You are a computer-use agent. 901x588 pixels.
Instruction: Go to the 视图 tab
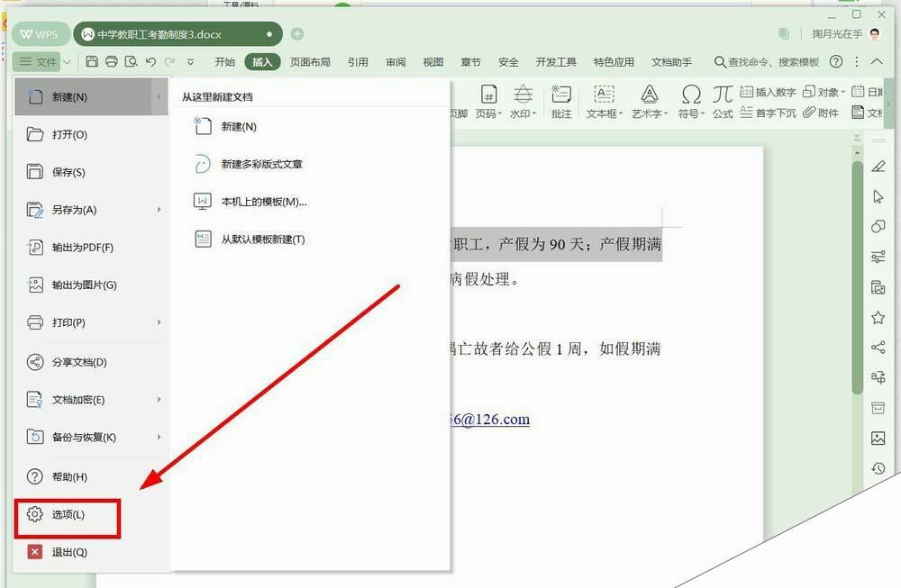point(433,62)
